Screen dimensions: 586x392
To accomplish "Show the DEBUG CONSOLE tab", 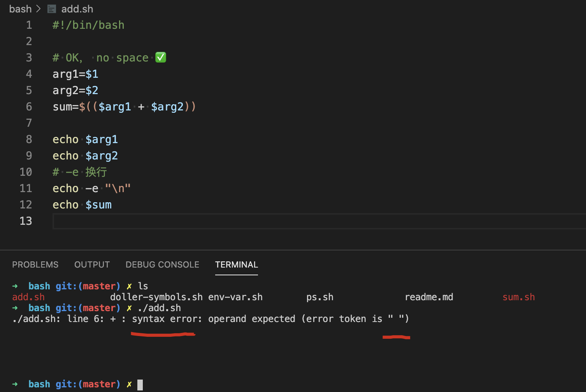I will [x=162, y=264].
